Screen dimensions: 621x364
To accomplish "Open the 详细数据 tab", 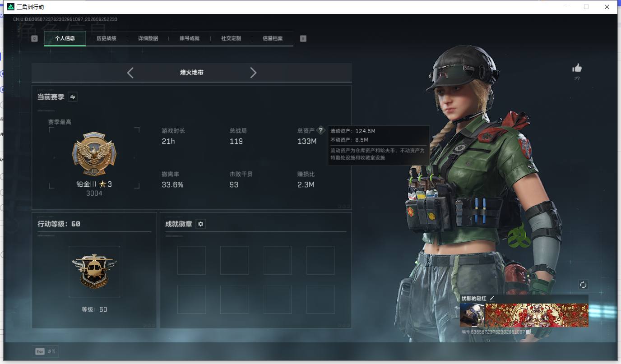I will pos(148,38).
